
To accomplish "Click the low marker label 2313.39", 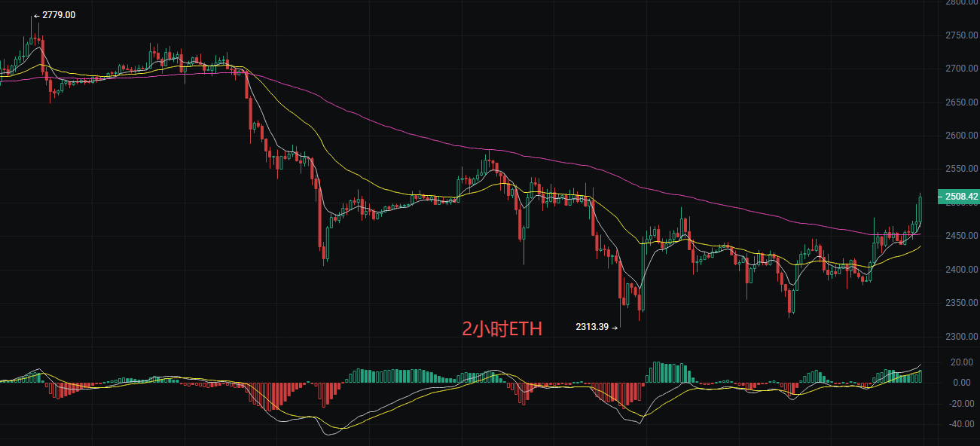I will coord(591,327).
